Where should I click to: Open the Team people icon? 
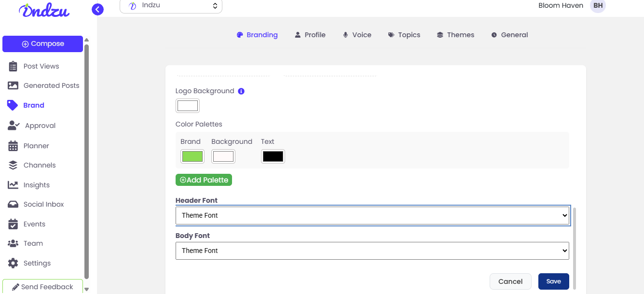point(13,243)
